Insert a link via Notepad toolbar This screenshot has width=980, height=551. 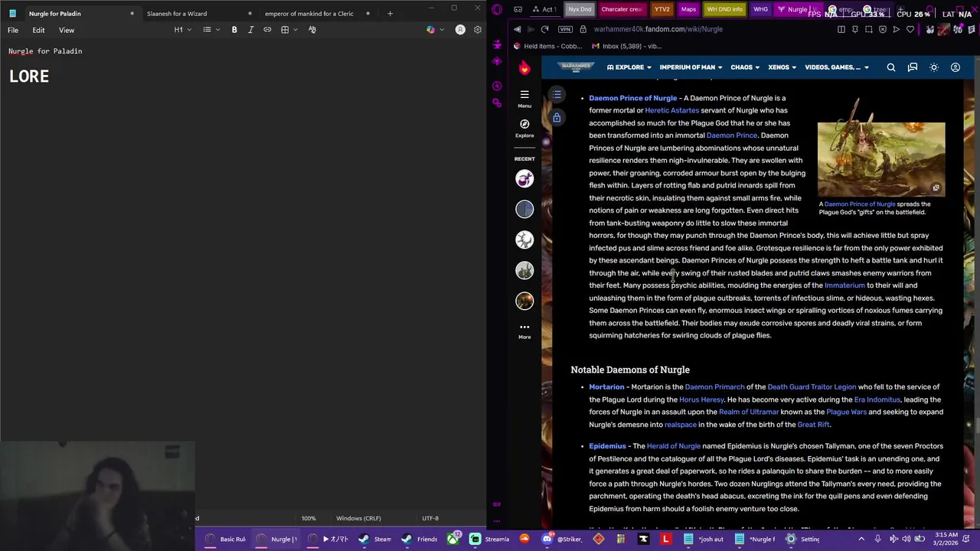[267, 30]
